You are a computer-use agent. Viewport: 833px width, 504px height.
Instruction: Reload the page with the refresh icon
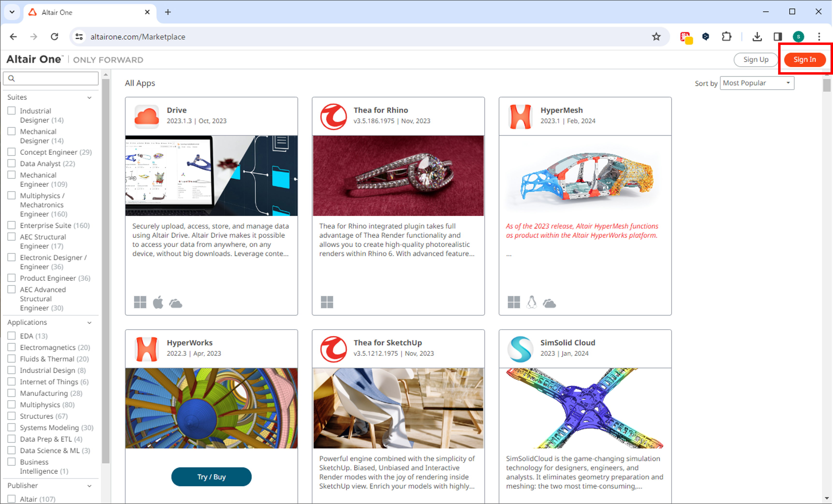(54, 36)
